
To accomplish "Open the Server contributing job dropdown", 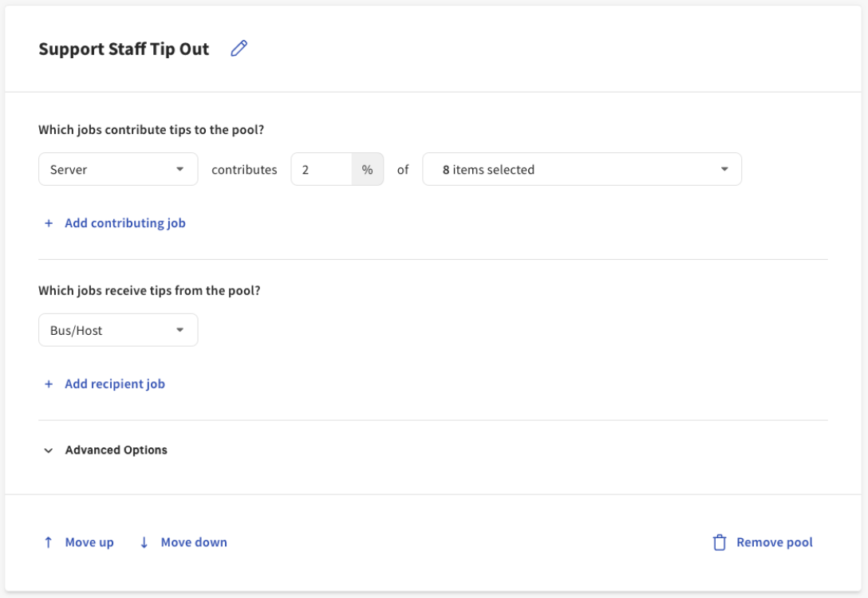I will (117, 170).
